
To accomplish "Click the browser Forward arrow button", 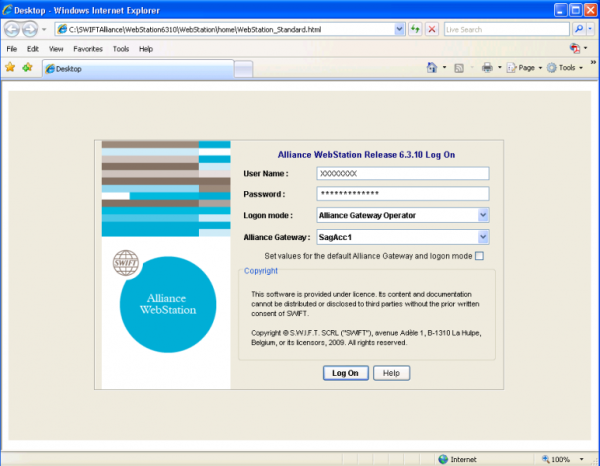I will [30, 29].
